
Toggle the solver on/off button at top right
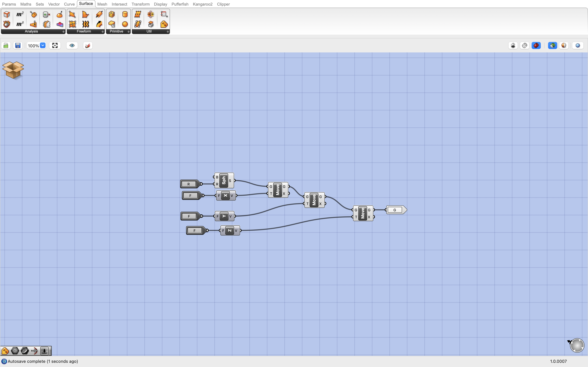pyautogui.click(x=552, y=45)
